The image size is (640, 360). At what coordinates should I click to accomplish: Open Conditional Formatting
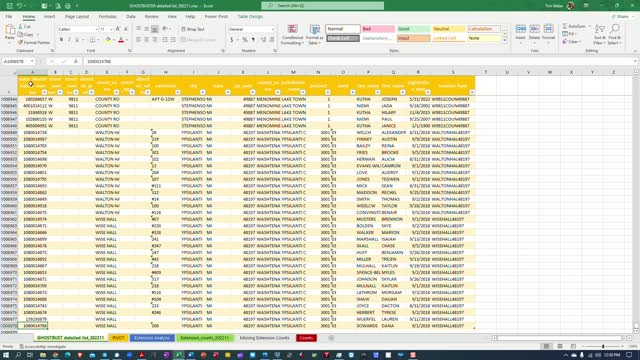point(292,35)
